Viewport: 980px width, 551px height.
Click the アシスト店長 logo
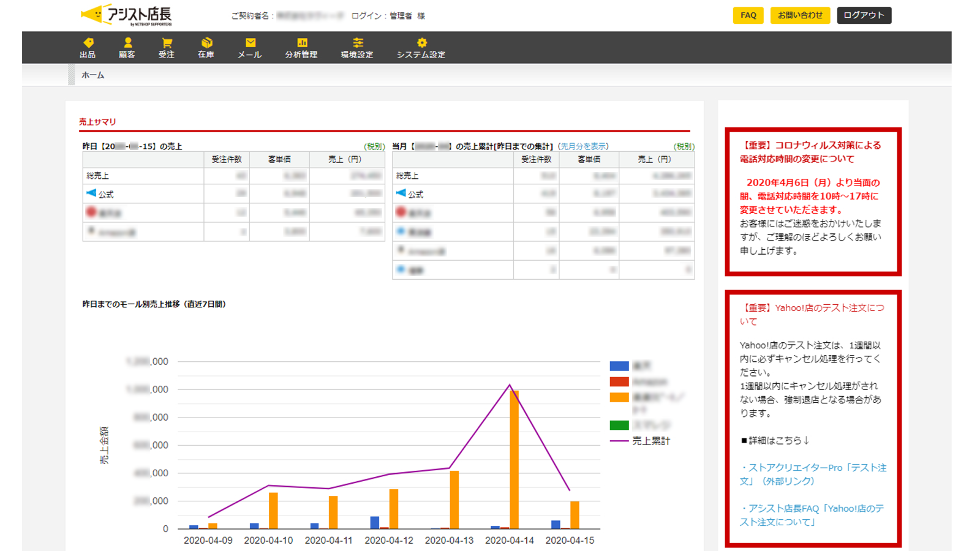point(127,15)
